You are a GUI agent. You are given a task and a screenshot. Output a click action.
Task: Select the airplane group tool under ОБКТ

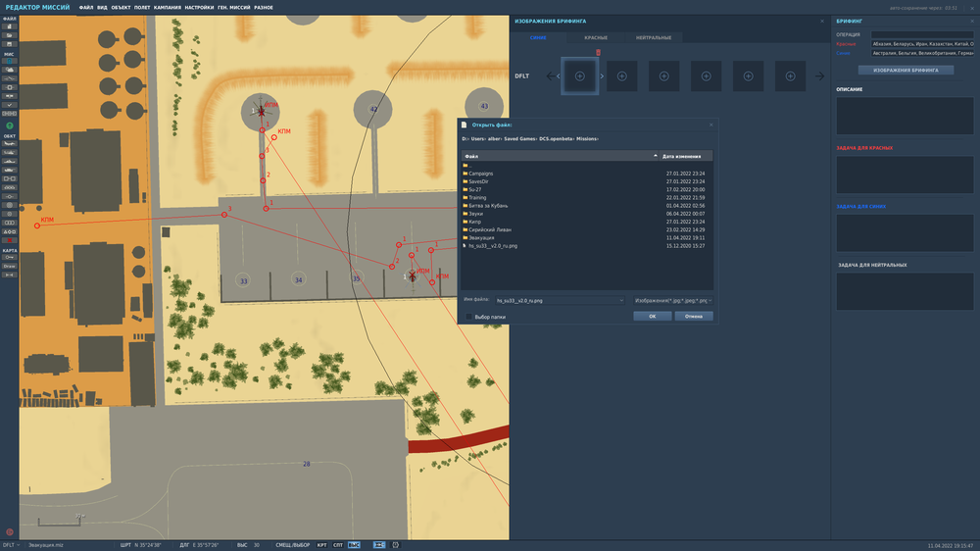click(10, 143)
